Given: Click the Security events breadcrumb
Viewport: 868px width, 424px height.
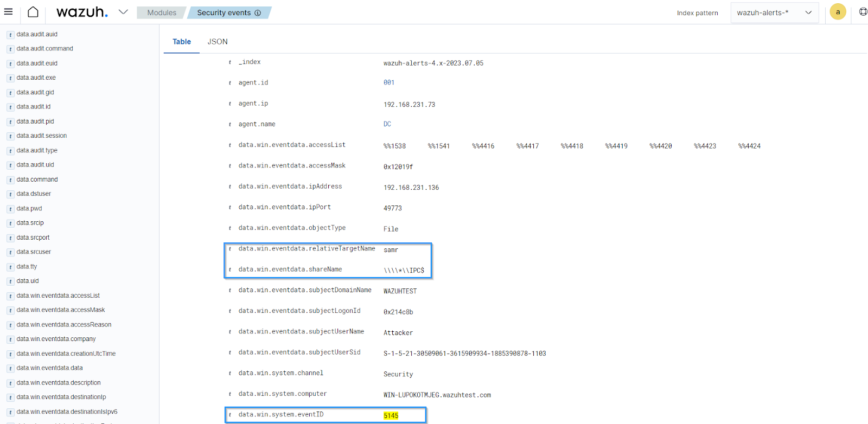Looking at the screenshot, I should click(x=224, y=12).
